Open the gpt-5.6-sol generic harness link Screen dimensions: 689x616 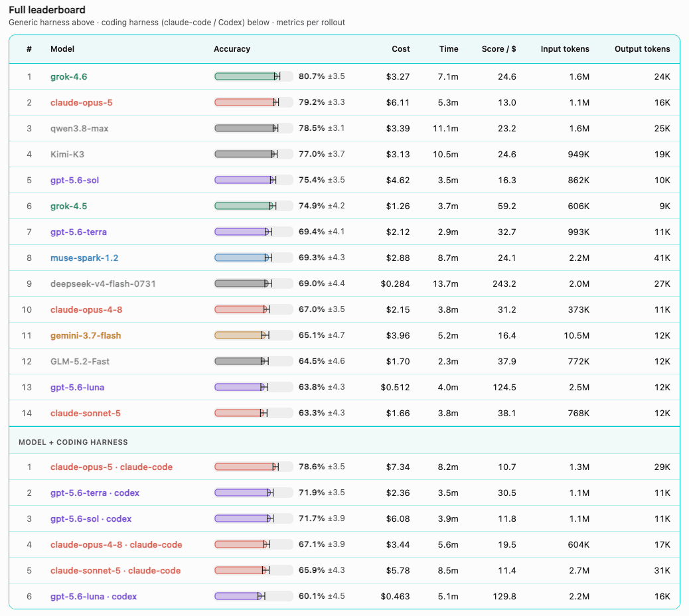click(75, 181)
